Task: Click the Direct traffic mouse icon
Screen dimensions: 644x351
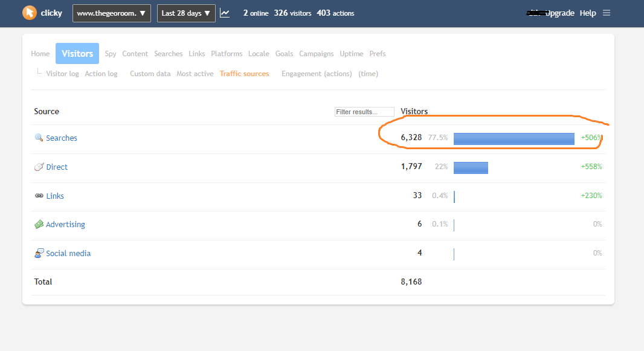Action: (39, 167)
